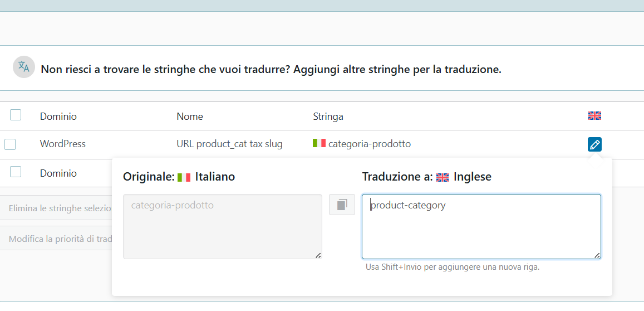Click 'Modifica la priorità di traduzione' button
644x311 pixels.
(56, 239)
